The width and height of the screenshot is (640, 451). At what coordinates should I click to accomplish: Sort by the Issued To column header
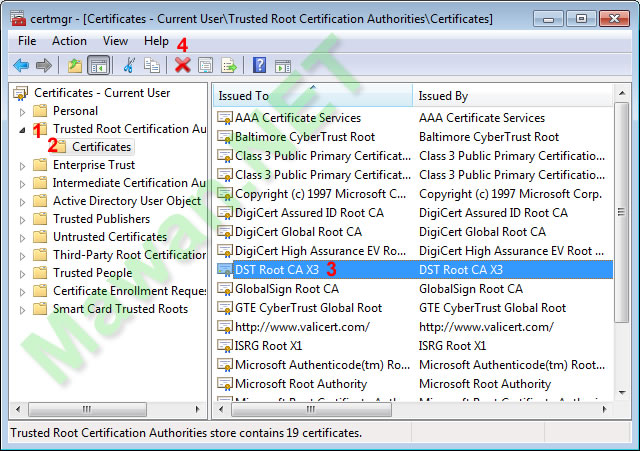click(313, 96)
